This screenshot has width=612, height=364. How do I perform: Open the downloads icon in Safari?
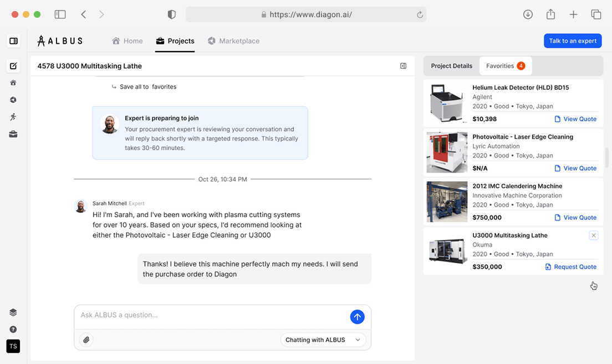point(528,14)
